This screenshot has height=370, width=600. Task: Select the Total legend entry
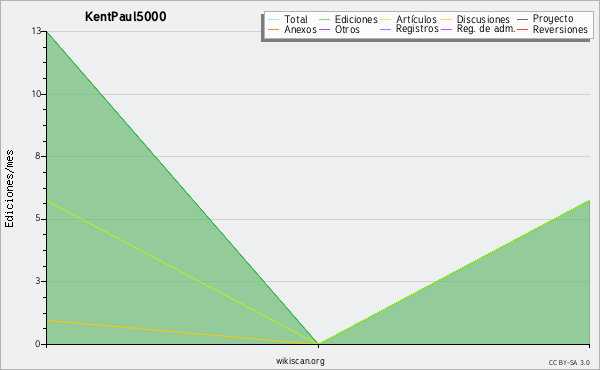pos(288,19)
